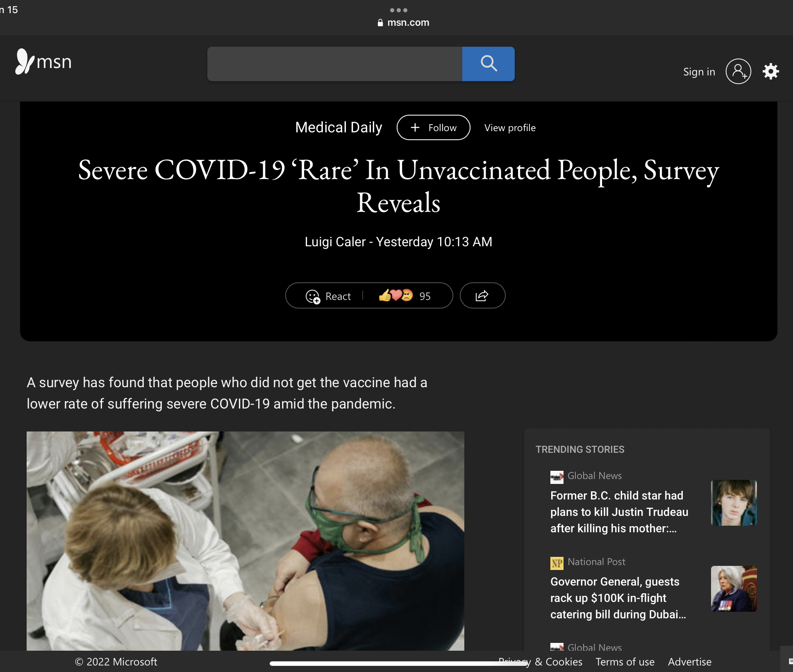Open the Former B.C. child star story

pos(619,512)
